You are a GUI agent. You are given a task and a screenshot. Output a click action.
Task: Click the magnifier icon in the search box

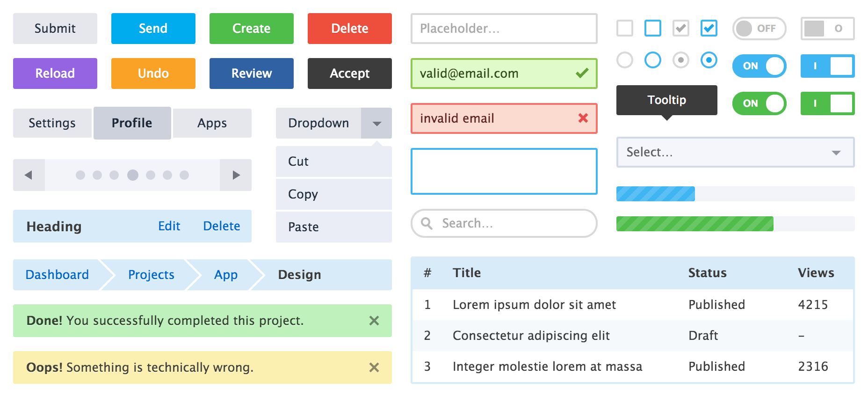tap(427, 223)
